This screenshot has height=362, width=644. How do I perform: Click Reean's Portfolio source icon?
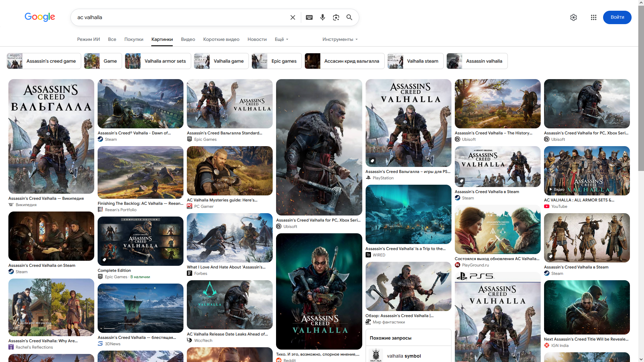click(x=100, y=210)
